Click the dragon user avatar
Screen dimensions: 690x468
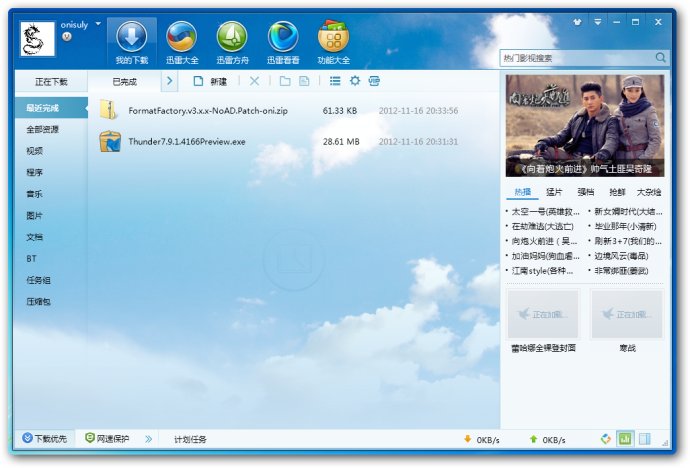(x=37, y=39)
